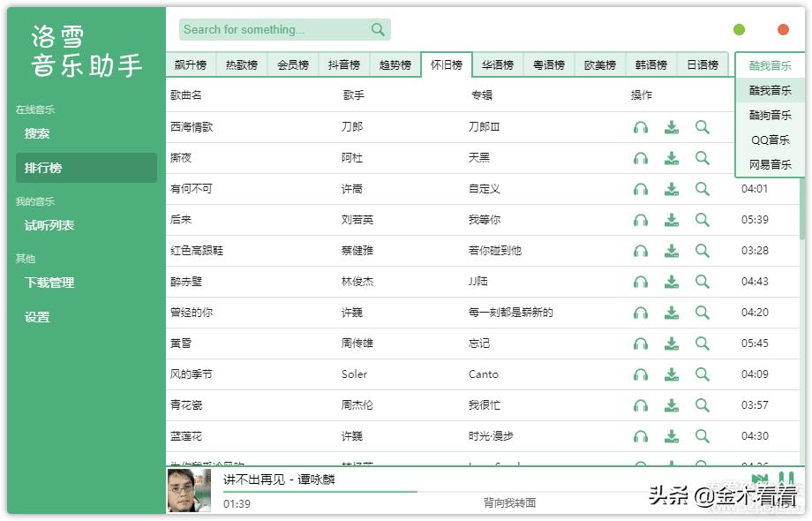Download 红色高跟鞋 by 蔡健雅

pos(672,251)
